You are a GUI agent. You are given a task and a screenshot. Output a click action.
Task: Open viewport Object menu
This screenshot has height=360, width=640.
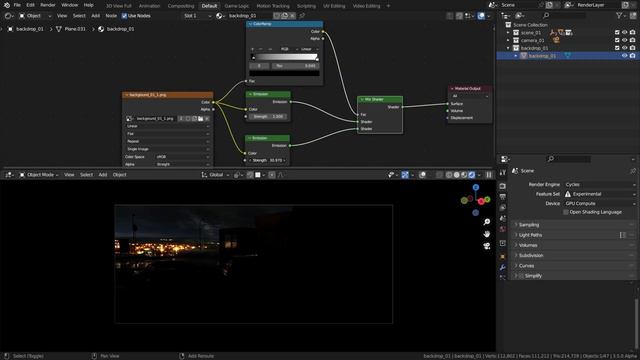tap(119, 175)
